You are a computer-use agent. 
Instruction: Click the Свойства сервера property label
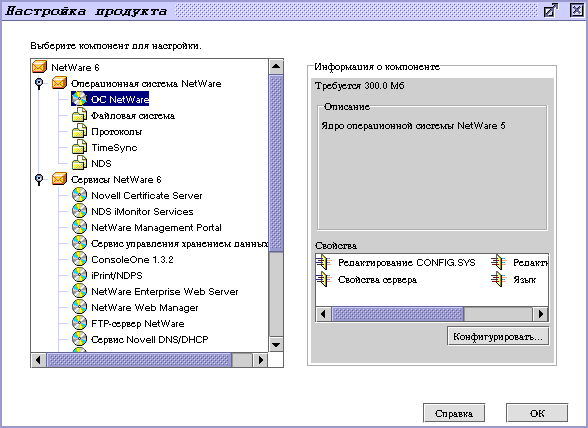[x=377, y=280]
